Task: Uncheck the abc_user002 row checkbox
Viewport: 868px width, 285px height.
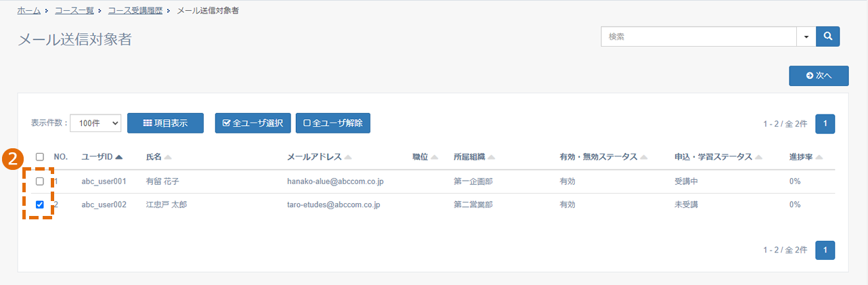Action: [40, 204]
